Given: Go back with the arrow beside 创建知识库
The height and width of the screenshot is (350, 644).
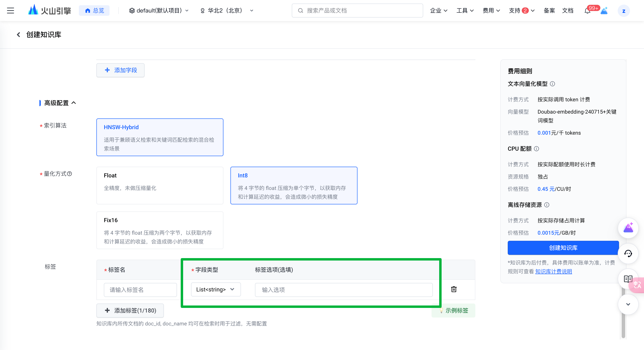Looking at the screenshot, I should pyautogui.click(x=18, y=35).
